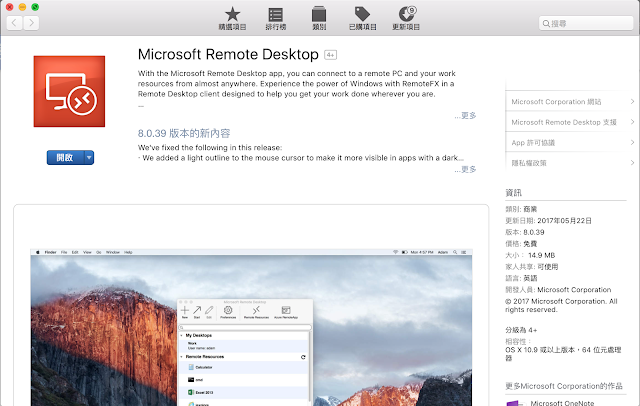Click the update date 2017 info line
640x406 pixels.
tap(549, 221)
